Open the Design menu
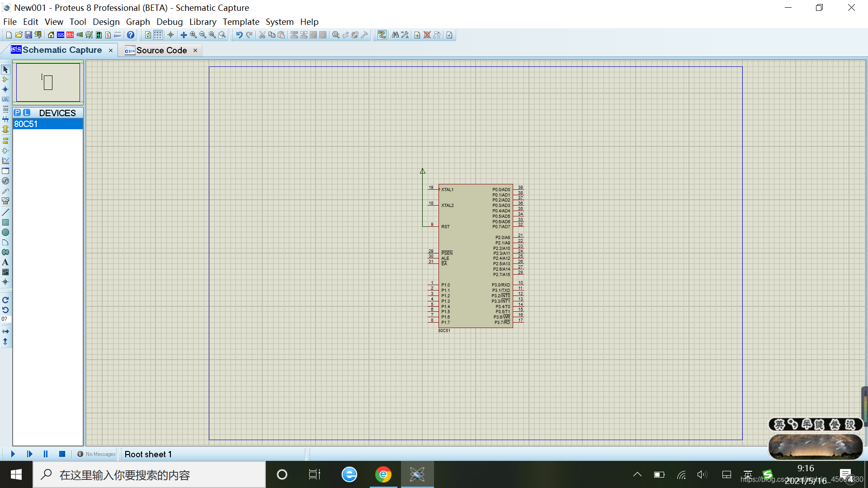 pos(106,22)
